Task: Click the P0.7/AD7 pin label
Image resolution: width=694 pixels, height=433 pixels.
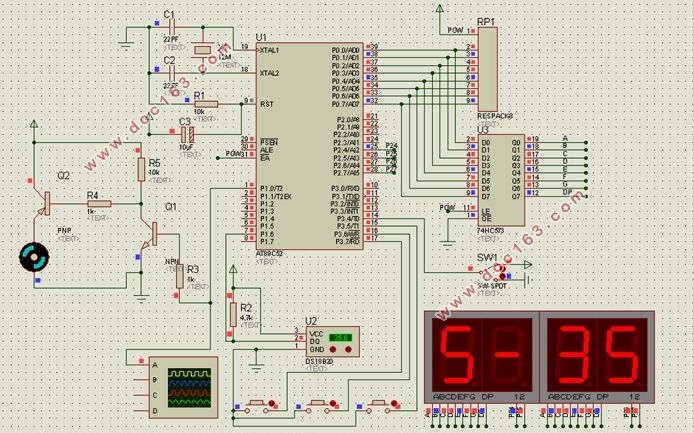Action: (346, 104)
